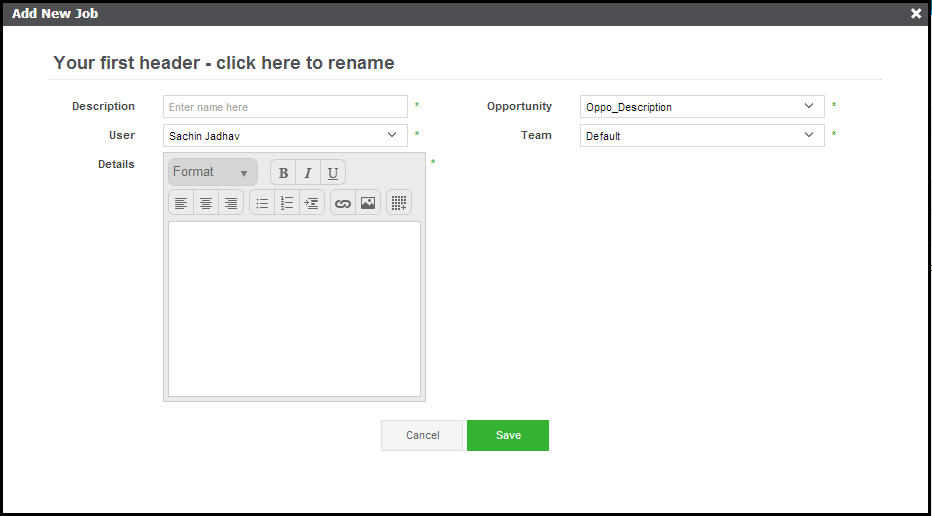Open the Team dropdown showing Default

(x=702, y=136)
